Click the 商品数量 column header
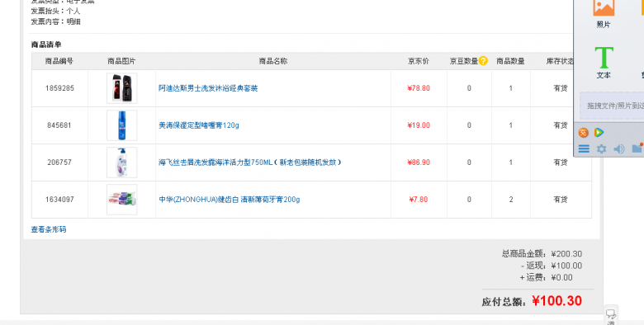644x325 pixels. 510,61
